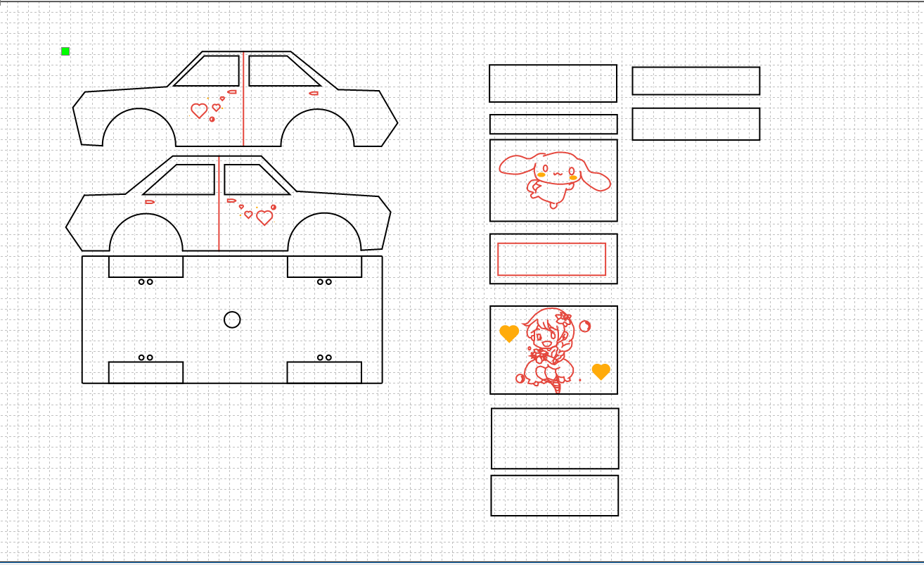Select the lower rectangle in far-right column
Viewport: 924px width, 565px height.
[696, 124]
